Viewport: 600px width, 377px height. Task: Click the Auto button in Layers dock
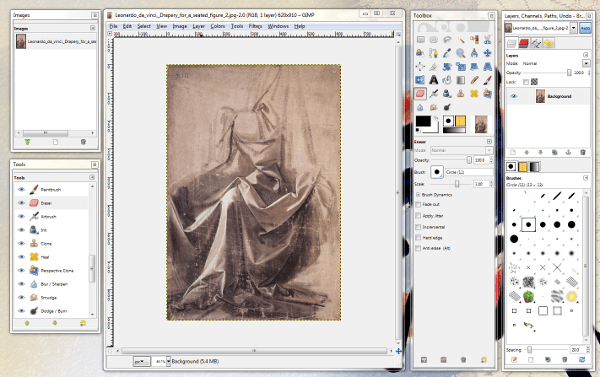(585, 28)
